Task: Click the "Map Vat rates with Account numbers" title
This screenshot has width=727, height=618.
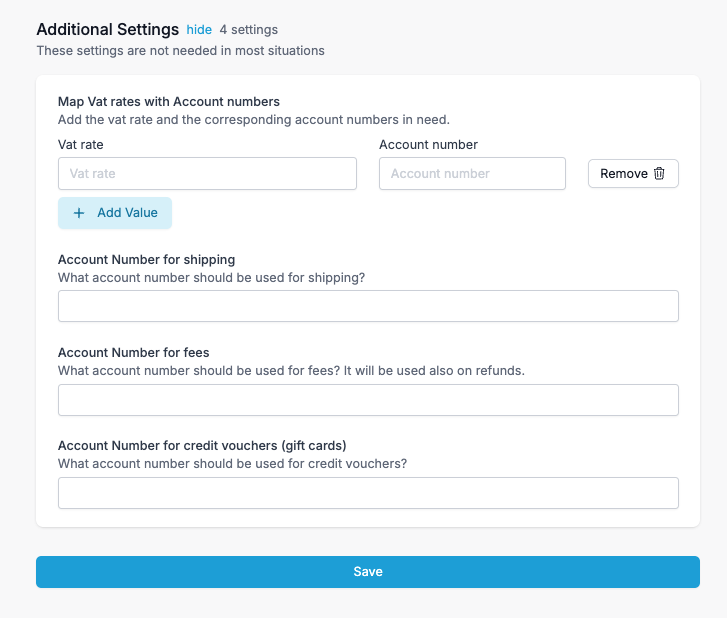Action: click(x=169, y=102)
